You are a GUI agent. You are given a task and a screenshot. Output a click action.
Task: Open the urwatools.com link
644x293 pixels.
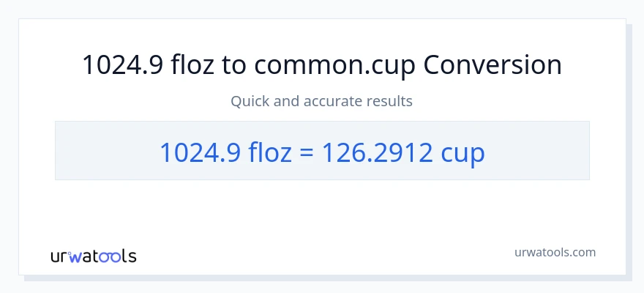coord(554,252)
